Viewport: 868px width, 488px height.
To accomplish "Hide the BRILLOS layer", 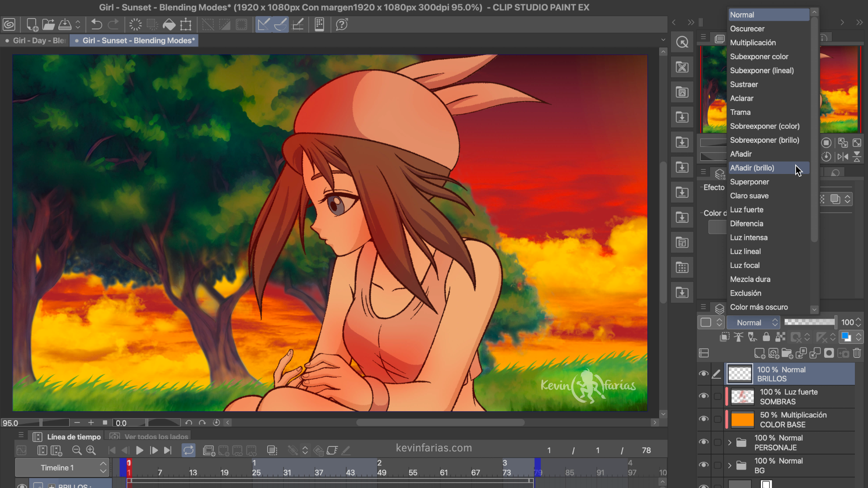I will (703, 374).
